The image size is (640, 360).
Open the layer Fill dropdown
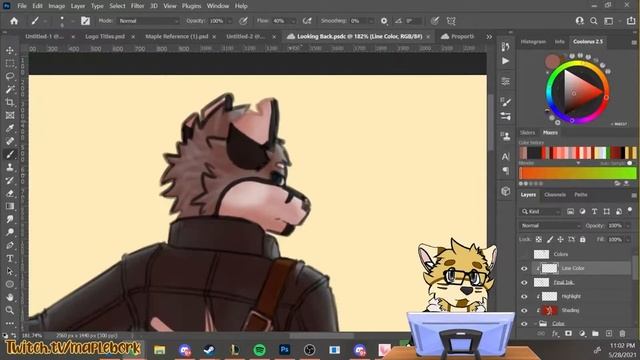tap(628, 240)
